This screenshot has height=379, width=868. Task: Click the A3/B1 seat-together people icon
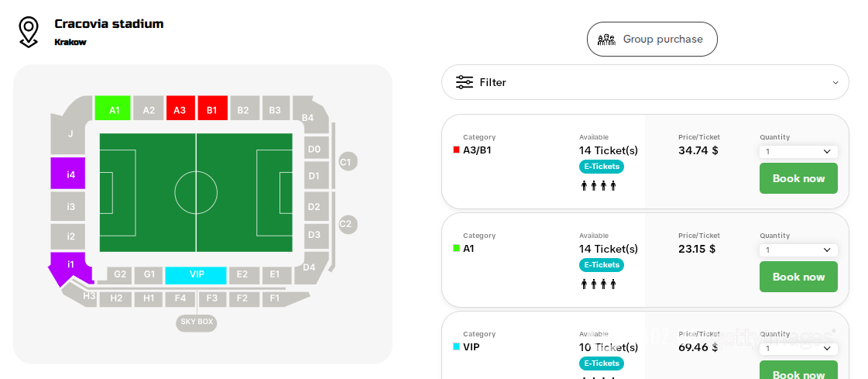(x=599, y=186)
